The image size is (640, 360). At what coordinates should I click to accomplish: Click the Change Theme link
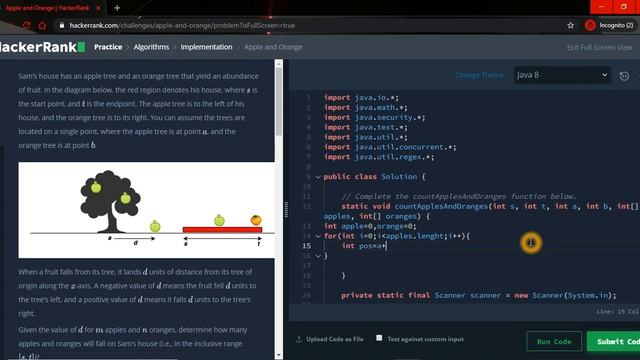479,75
